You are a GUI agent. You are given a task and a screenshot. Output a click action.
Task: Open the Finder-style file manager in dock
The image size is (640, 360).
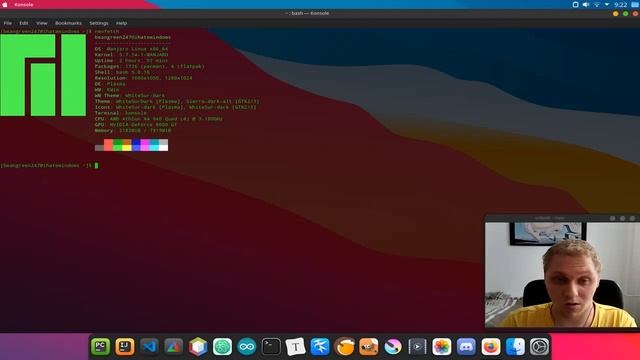515,347
